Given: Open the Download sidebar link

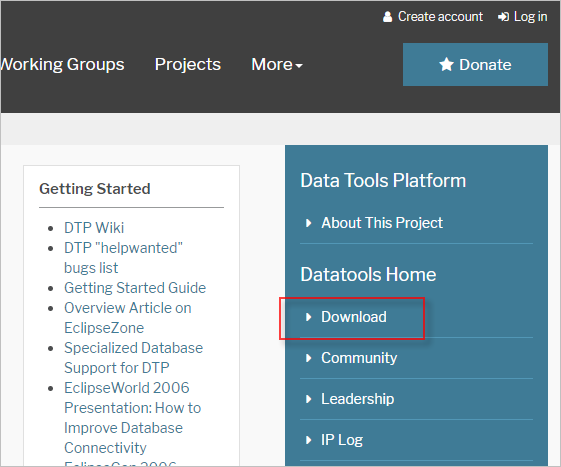Looking at the screenshot, I should (353, 317).
